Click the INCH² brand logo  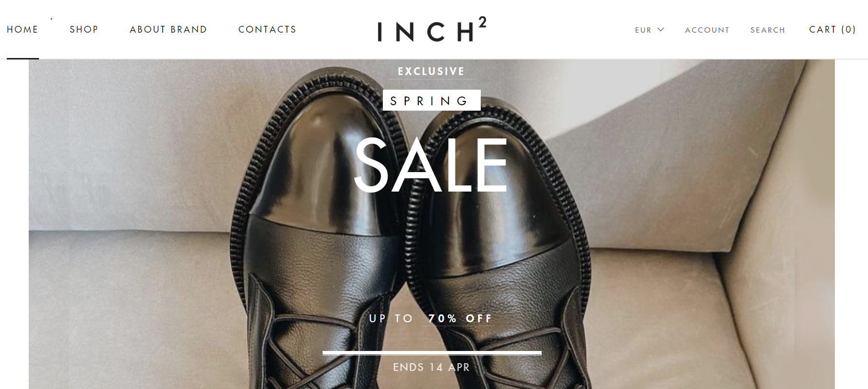click(432, 29)
